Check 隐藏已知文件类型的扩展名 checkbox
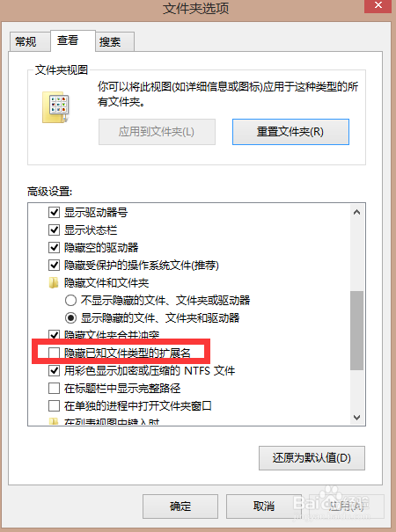Screen dimensions: 396x532 [55, 353]
